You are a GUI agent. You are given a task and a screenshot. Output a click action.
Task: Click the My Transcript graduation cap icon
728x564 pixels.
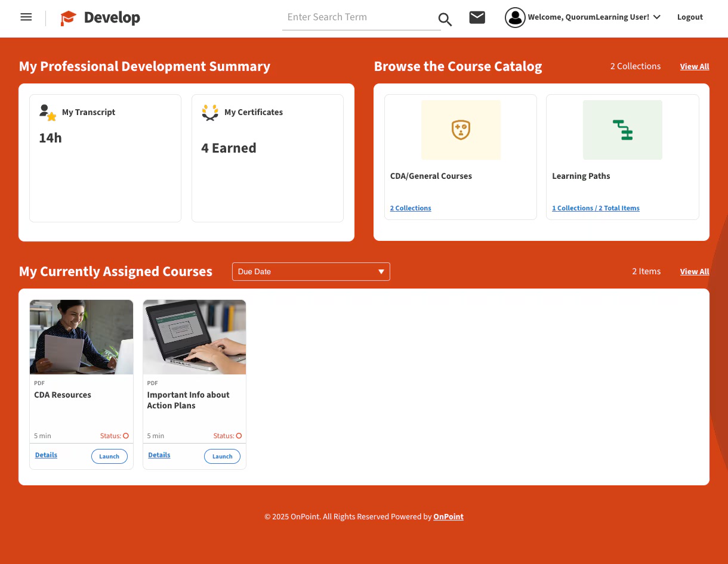(47, 112)
